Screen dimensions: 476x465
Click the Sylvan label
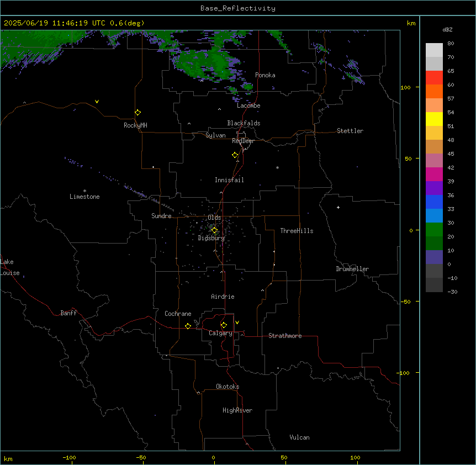click(x=215, y=135)
